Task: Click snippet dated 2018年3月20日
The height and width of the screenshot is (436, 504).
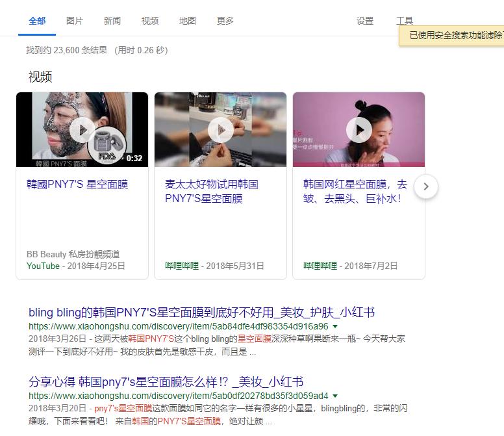Action: coord(218,415)
